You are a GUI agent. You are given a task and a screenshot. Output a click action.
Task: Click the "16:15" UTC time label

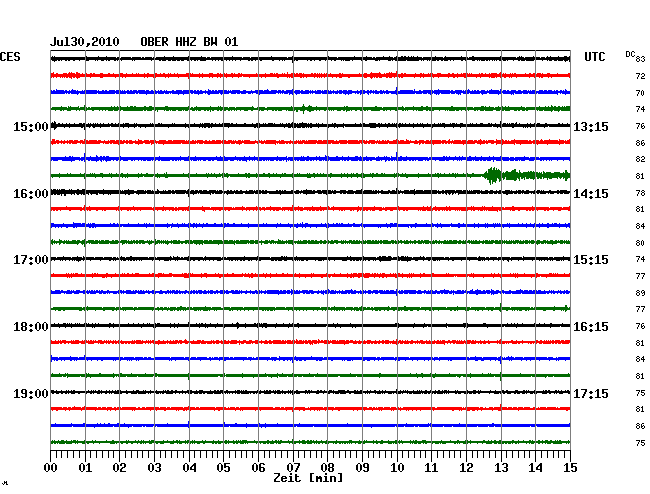pos(591,327)
